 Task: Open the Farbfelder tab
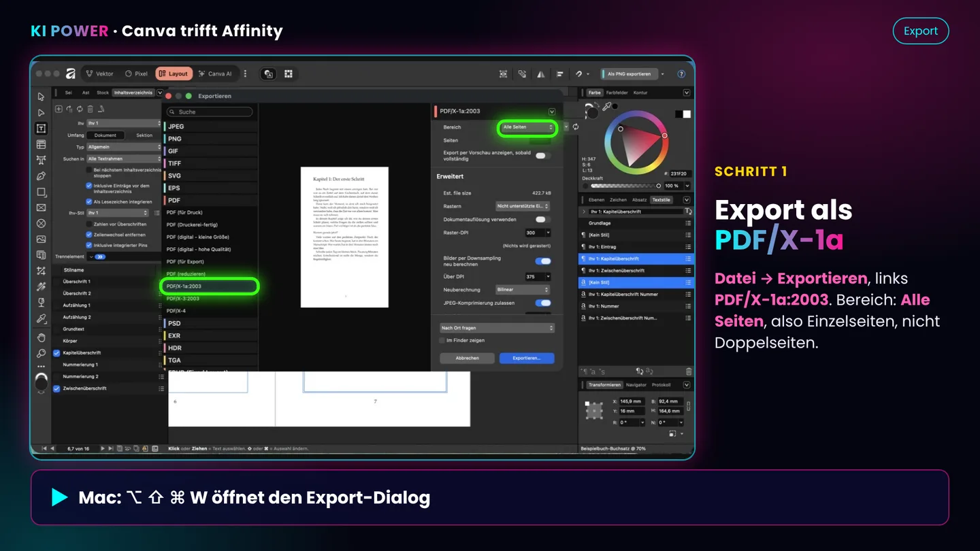click(617, 93)
